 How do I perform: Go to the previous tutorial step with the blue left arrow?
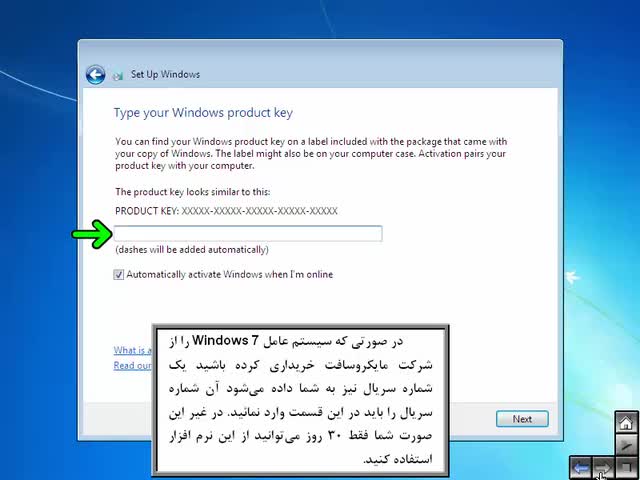(x=581, y=467)
